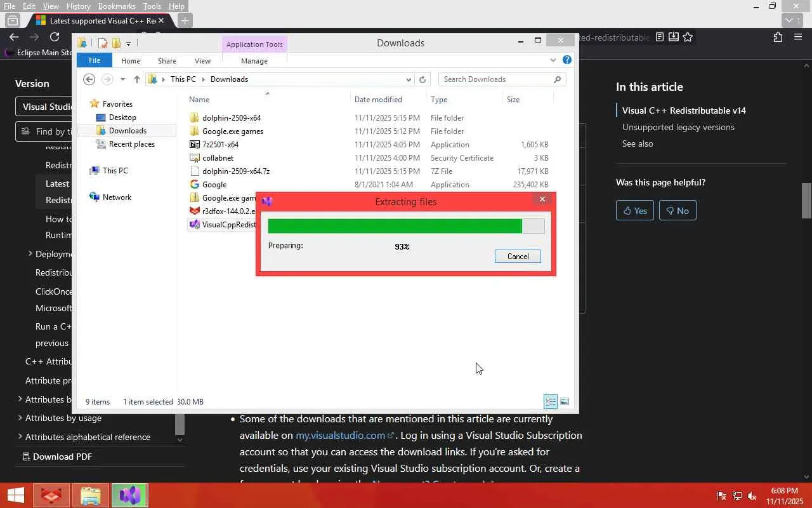Switch to the Visual Studio installer taskbar icon
The width and height of the screenshot is (812, 508).
pyautogui.click(x=130, y=495)
